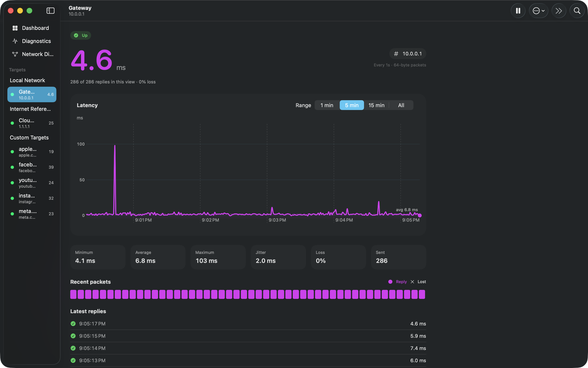This screenshot has height=368, width=588.
Task: Select the instagram target row
Action: coord(32,198)
